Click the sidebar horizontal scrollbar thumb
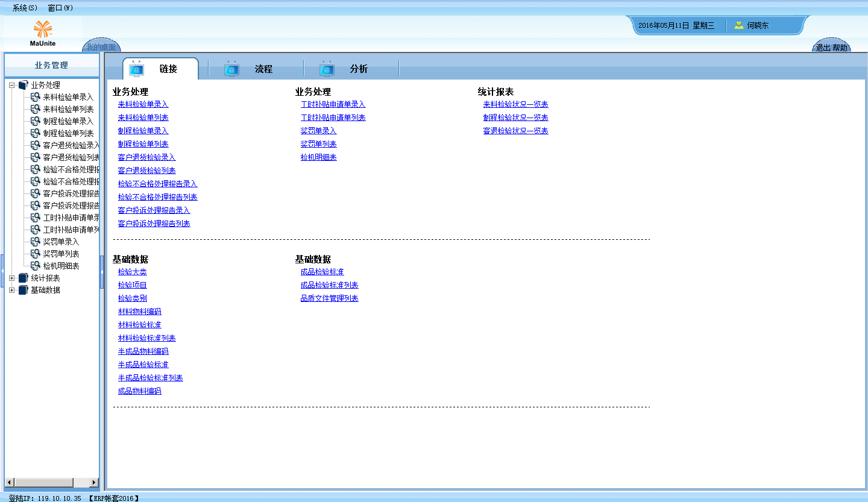The width and height of the screenshot is (868, 502). 43,483
